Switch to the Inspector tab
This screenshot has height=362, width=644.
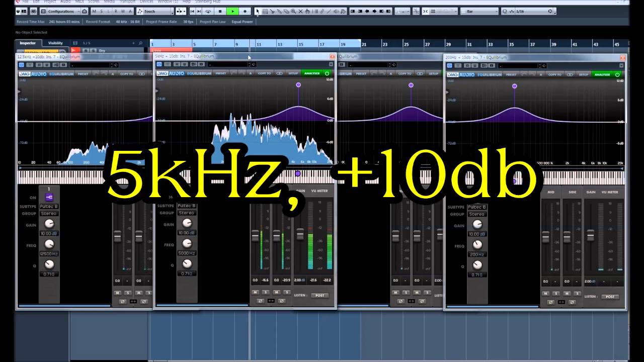coord(28,43)
